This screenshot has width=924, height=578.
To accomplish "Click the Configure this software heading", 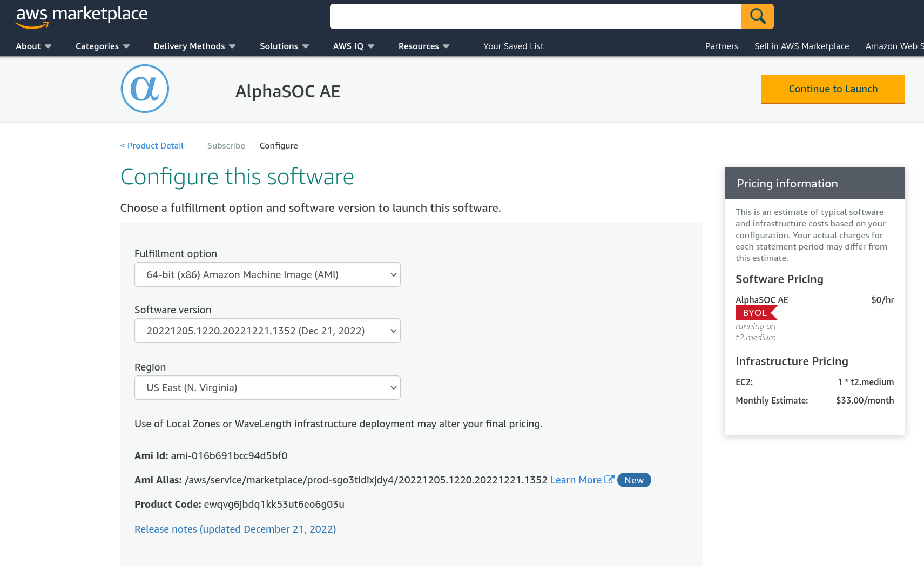I will tap(237, 177).
